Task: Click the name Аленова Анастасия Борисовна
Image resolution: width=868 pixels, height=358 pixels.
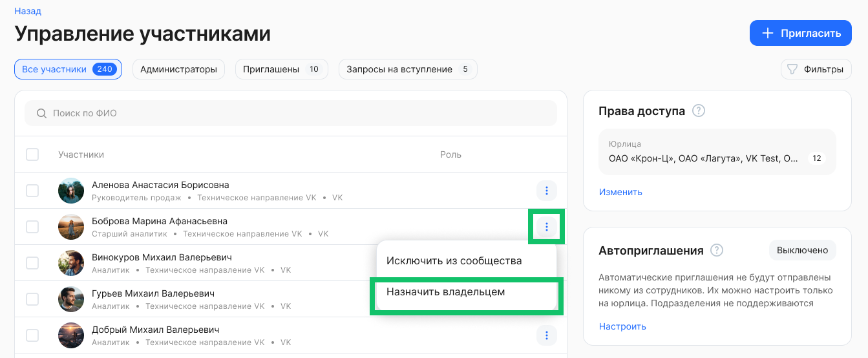Action: tap(160, 185)
